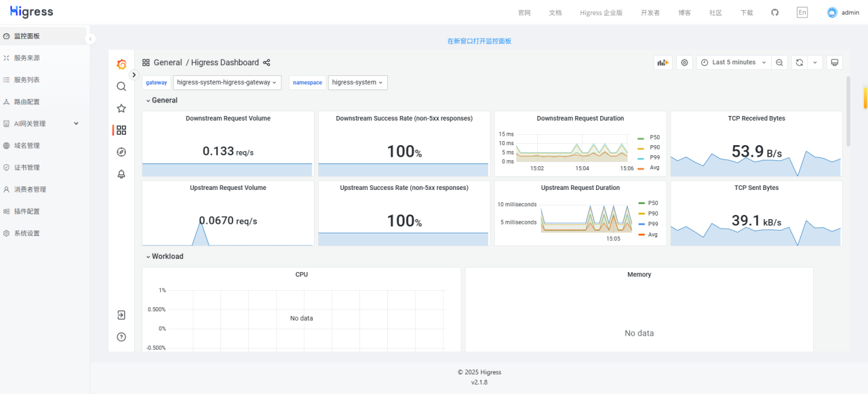Collapse the left sidebar arrow
868x394 pixels.
(x=91, y=39)
